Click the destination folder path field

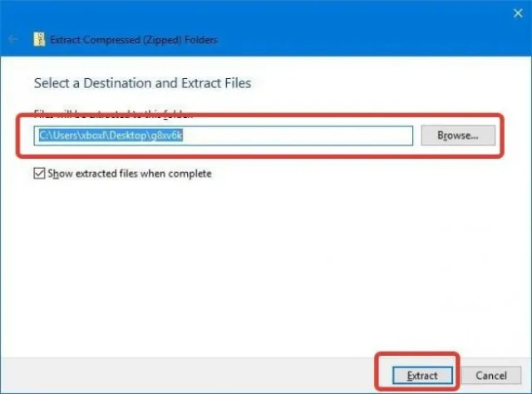click(x=224, y=135)
